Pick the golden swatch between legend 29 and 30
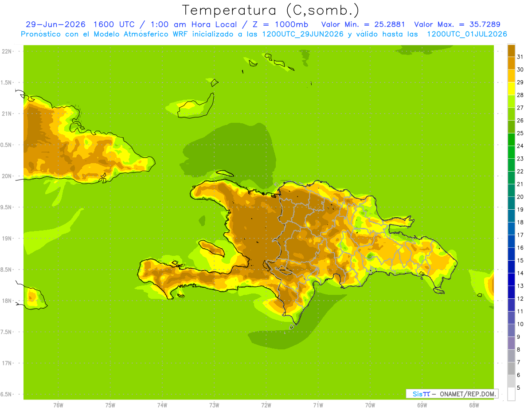 [511, 76]
